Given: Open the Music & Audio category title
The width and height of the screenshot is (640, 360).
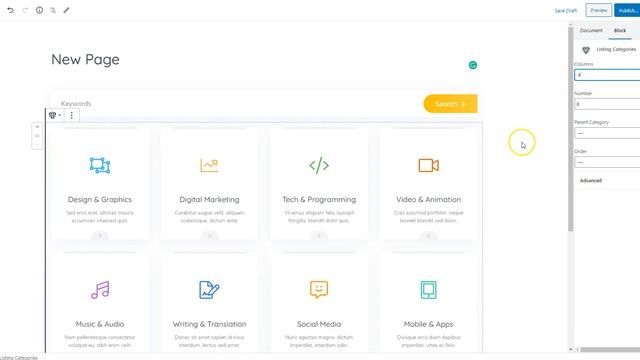Looking at the screenshot, I should (100, 324).
